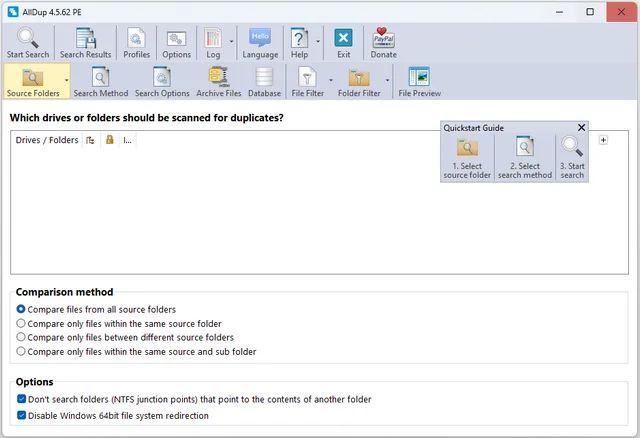Open the Options gear window icon
The height and width of the screenshot is (438, 640).
[x=176, y=39]
